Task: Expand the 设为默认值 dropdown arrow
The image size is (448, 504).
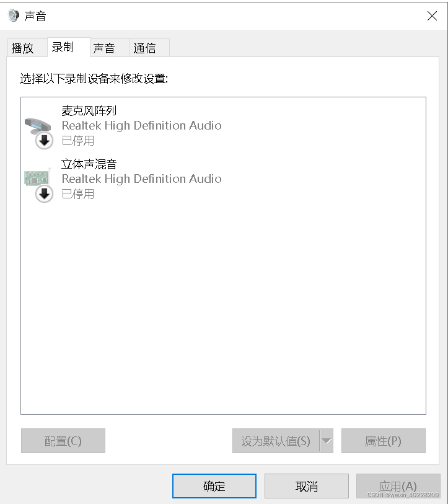Action: 327,441
